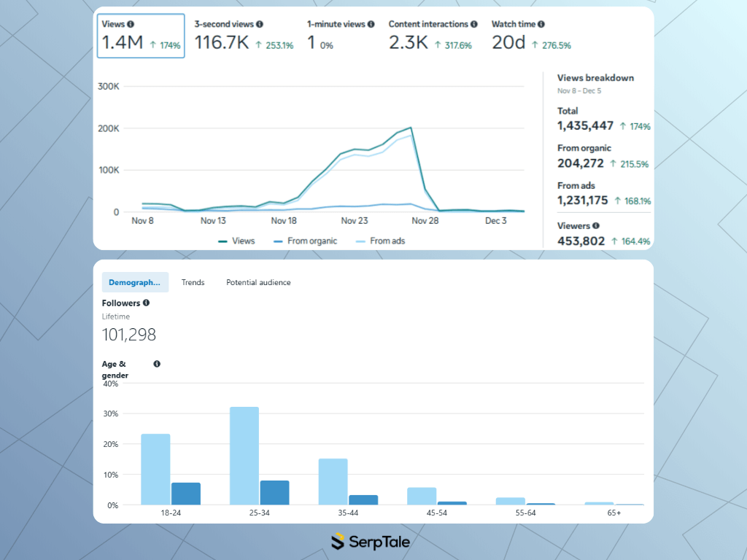Click the From ads value 1,231,175

pos(583,201)
